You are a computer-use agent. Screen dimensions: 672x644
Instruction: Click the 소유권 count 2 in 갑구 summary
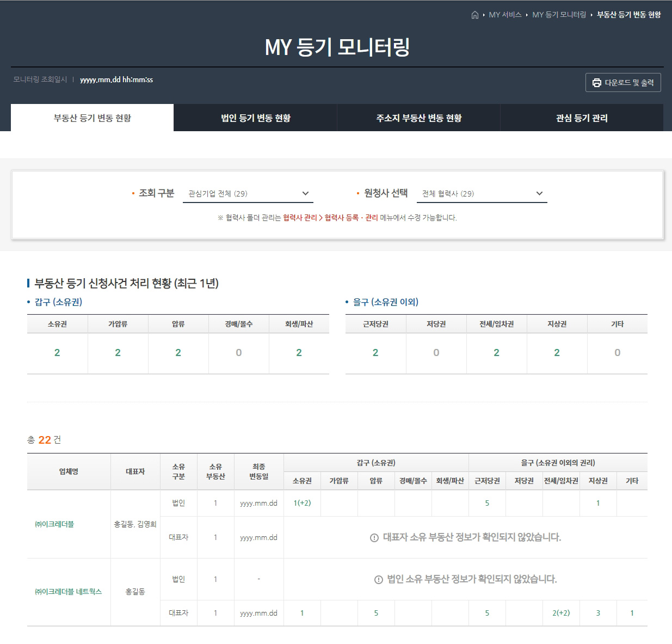[57, 353]
